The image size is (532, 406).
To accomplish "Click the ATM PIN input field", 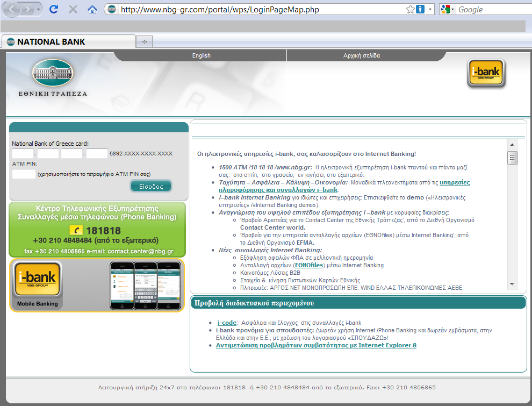I will (x=24, y=174).
